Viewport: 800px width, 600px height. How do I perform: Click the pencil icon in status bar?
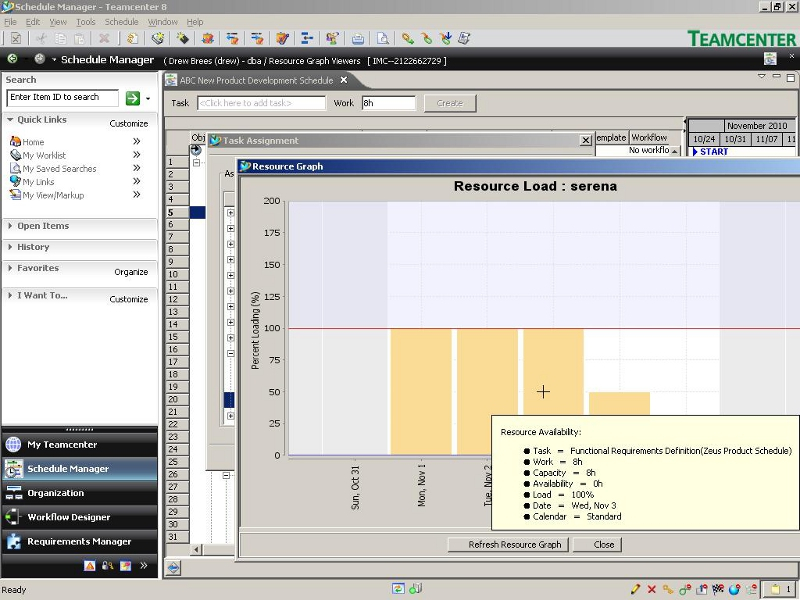pyautogui.click(x=635, y=589)
